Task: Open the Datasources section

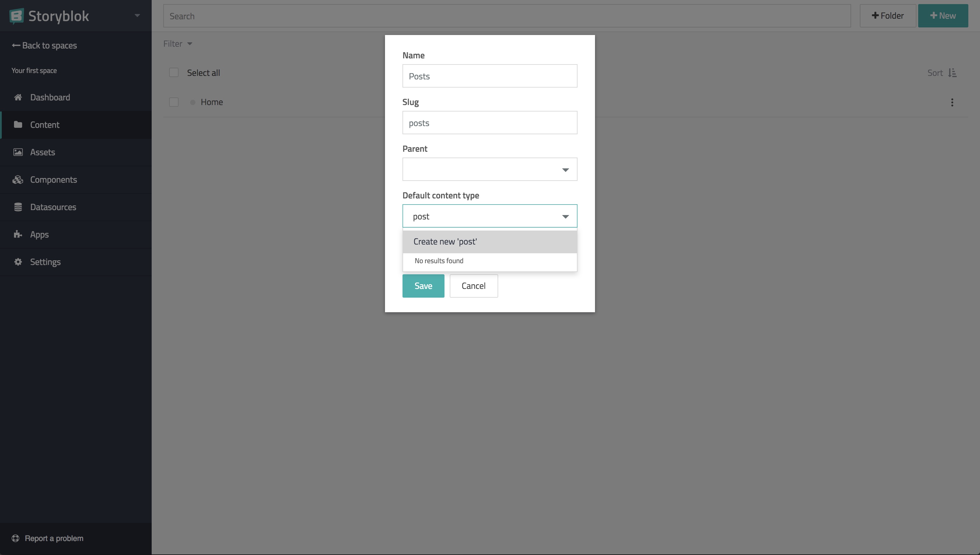Action: [x=53, y=207]
